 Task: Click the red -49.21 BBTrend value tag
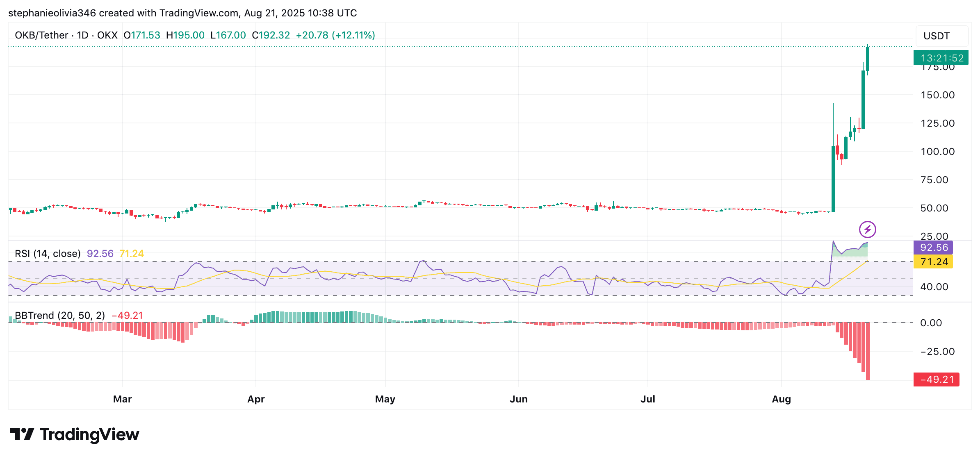click(x=936, y=379)
